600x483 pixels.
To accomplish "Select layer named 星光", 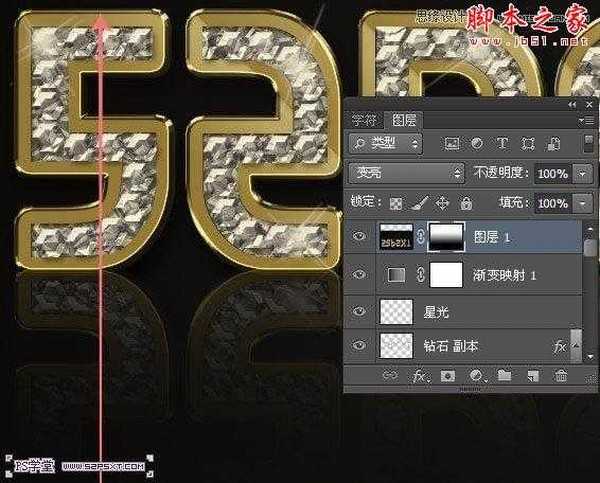I will coord(436,313).
